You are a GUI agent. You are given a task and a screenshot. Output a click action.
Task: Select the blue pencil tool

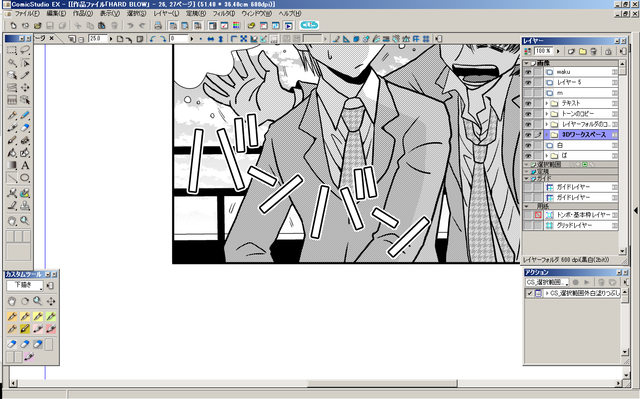click(25, 115)
